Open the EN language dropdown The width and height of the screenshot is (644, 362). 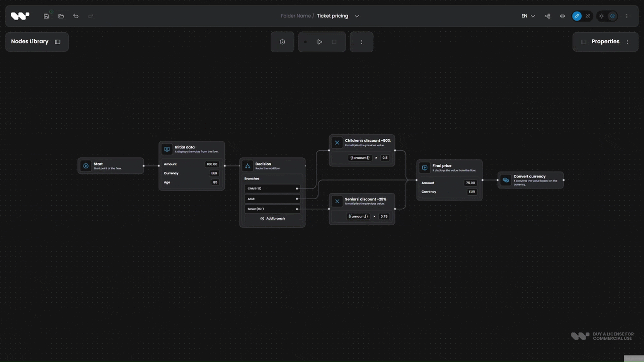pos(528,16)
